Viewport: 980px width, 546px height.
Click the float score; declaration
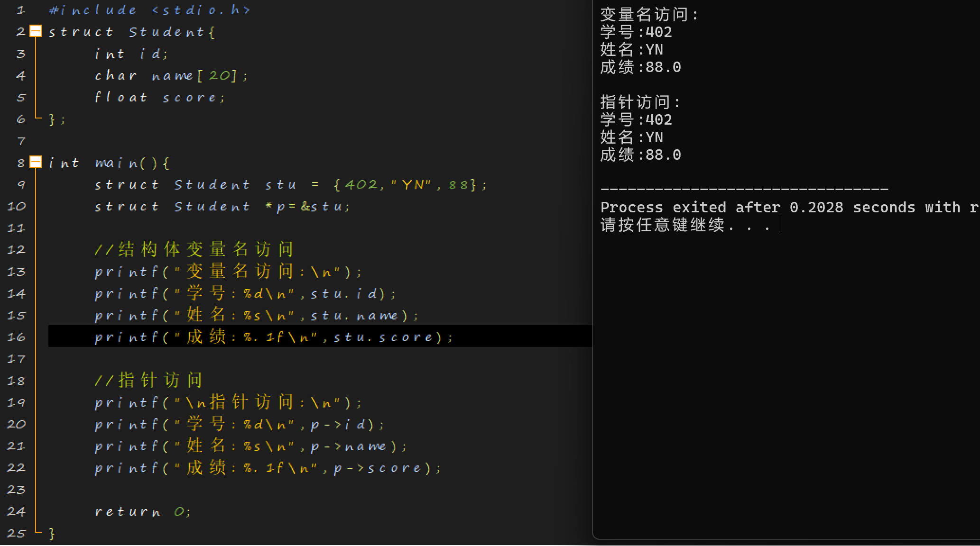click(x=159, y=97)
